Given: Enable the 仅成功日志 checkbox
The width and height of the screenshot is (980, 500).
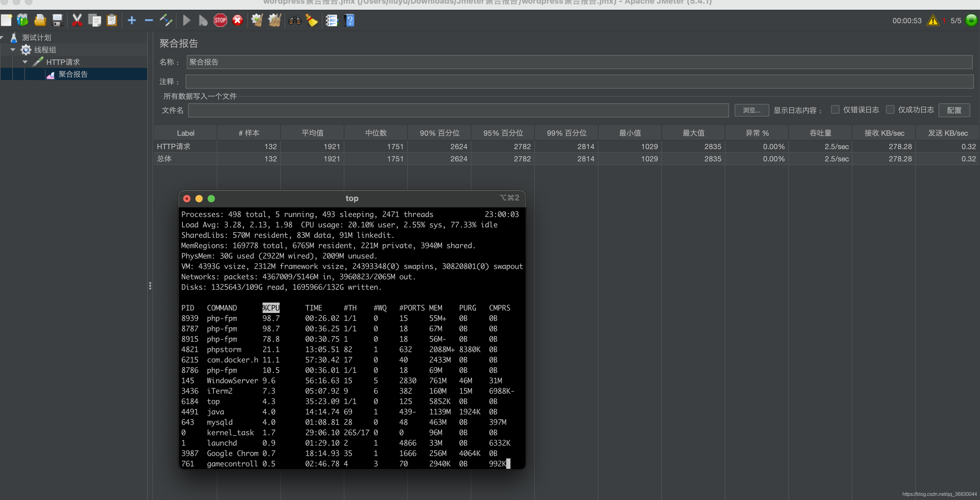Looking at the screenshot, I should pyautogui.click(x=890, y=110).
